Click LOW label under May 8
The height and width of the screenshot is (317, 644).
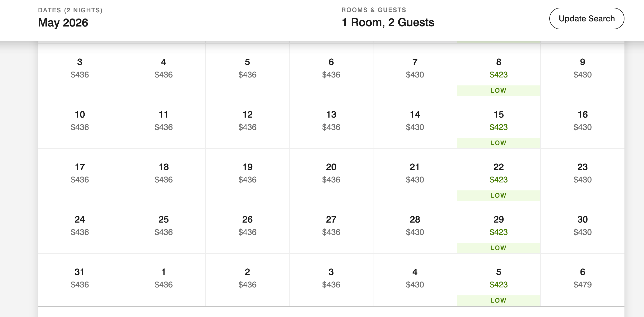click(498, 91)
